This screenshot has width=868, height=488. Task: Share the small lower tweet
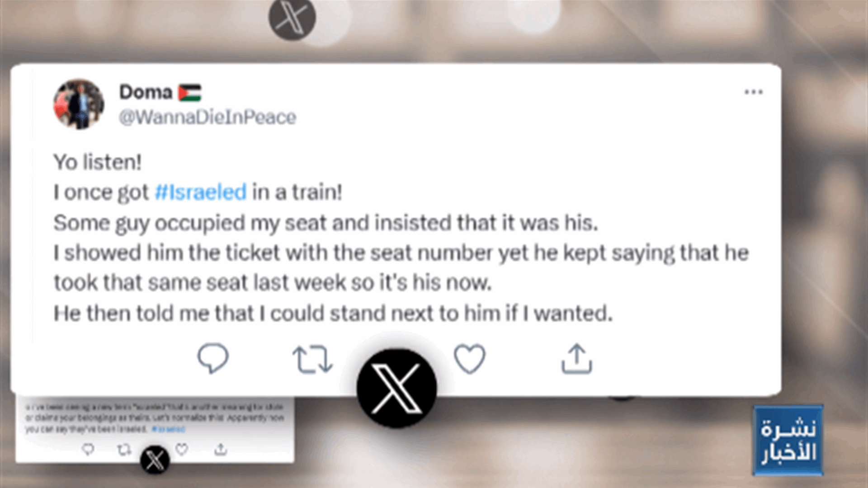[x=221, y=449]
